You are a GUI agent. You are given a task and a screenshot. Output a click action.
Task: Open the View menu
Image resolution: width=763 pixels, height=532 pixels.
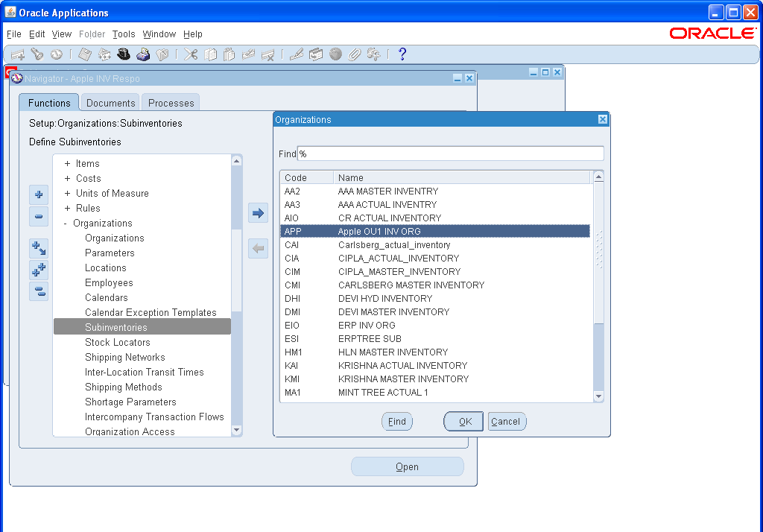point(62,34)
